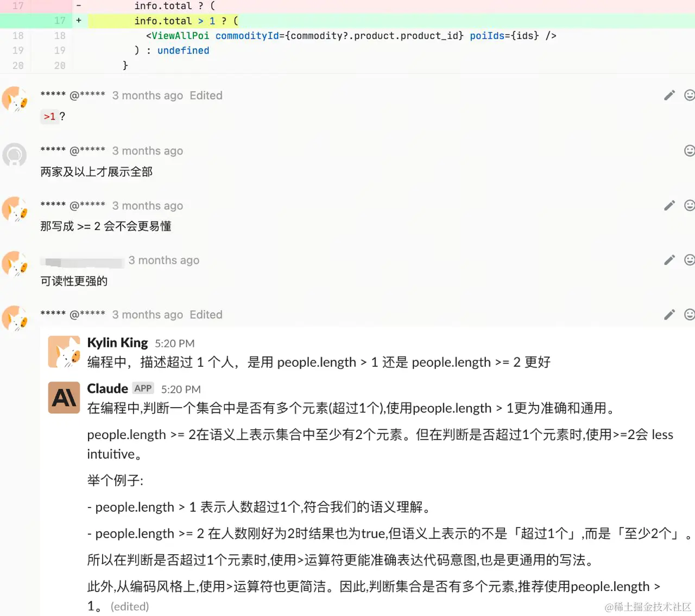Edit the ">1 ?" comment with pencil icon
This screenshot has width=695, height=616.
coord(669,96)
